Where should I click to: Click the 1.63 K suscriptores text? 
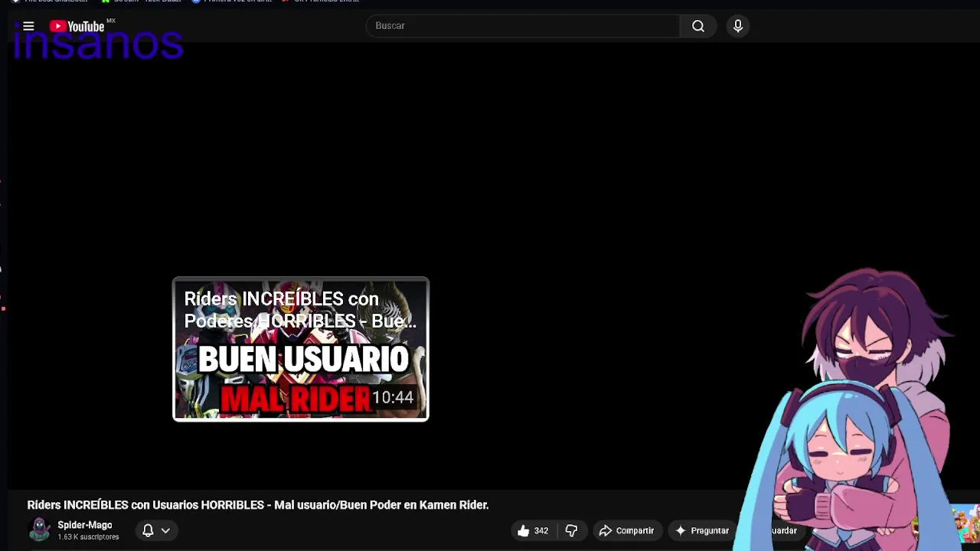pos(88,537)
